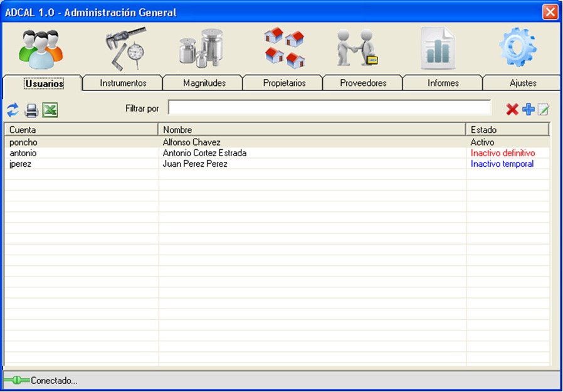The height and width of the screenshot is (392, 563).
Task: Select the Magnitudes weights icon
Action: (x=202, y=49)
